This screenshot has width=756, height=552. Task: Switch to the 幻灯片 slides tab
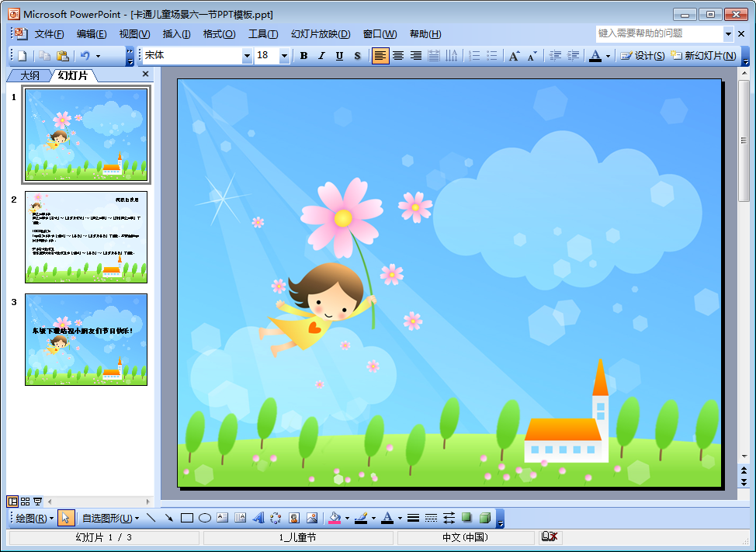pos(73,75)
